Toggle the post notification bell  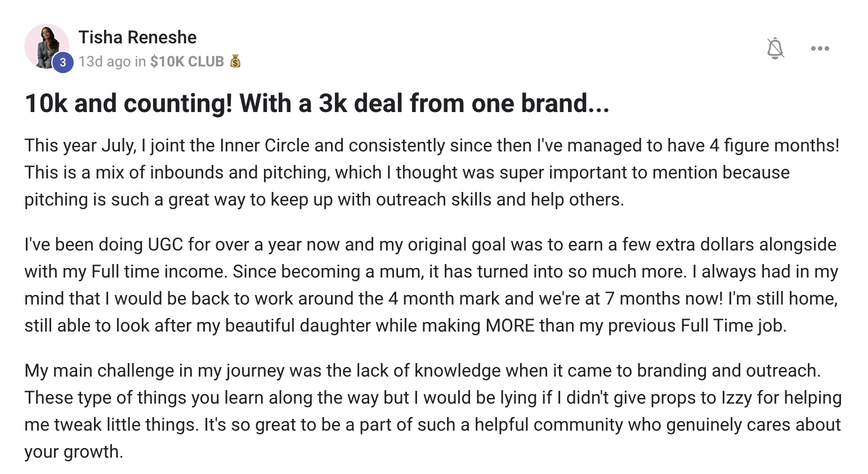tap(775, 48)
